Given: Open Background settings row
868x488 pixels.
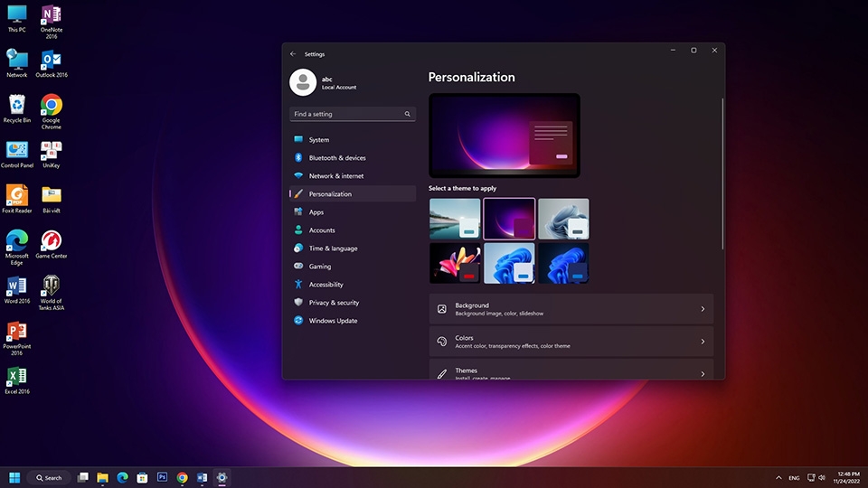Looking at the screenshot, I should pos(571,309).
